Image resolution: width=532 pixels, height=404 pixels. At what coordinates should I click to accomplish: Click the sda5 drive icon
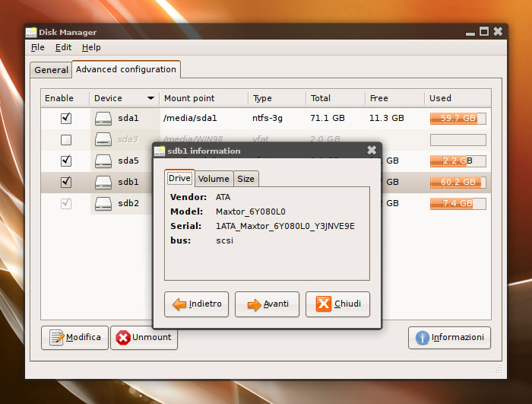click(103, 161)
